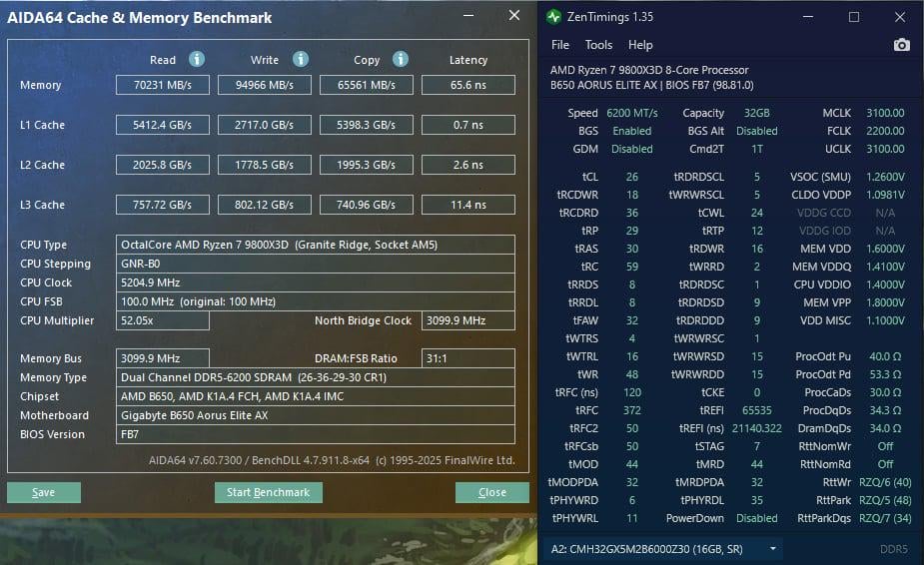This screenshot has height=565, width=924.
Task: Open the Tools menu in ZenTimings
Action: [598, 45]
